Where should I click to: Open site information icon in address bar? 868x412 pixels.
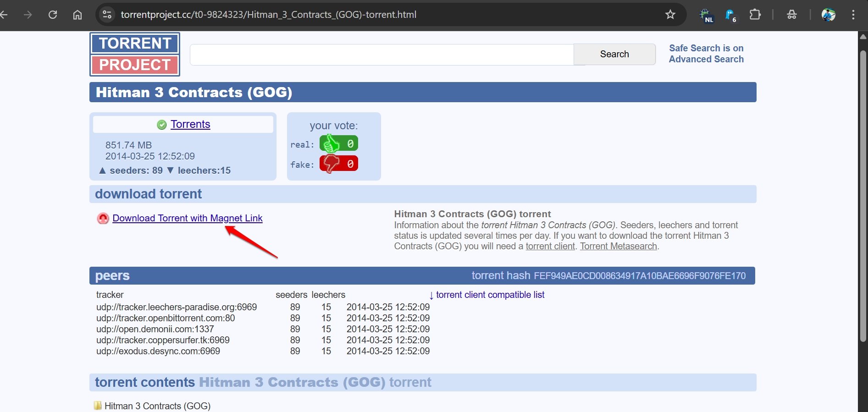click(107, 15)
